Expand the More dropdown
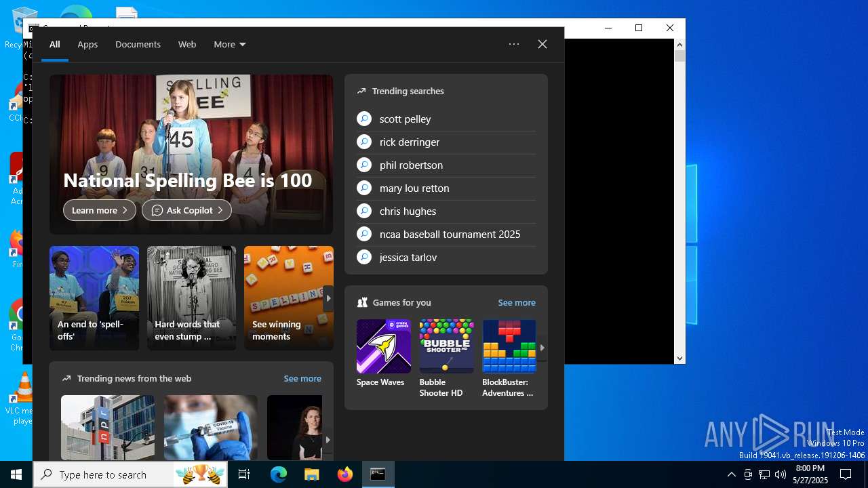This screenshot has height=488, width=868. [x=230, y=44]
